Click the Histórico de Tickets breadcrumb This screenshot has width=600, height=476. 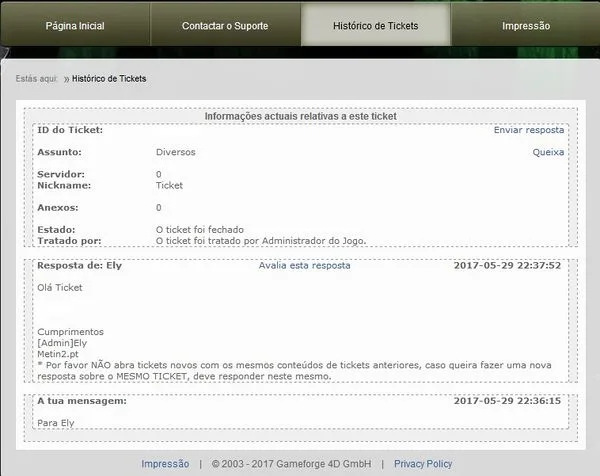click(109, 78)
